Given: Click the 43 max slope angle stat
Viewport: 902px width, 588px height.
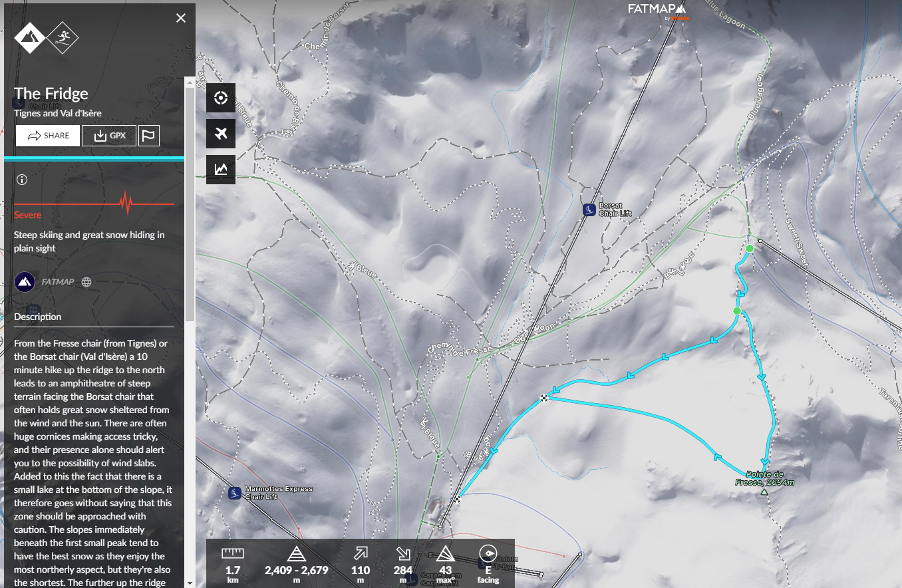Looking at the screenshot, I should pyautogui.click(x=446, y=563).
